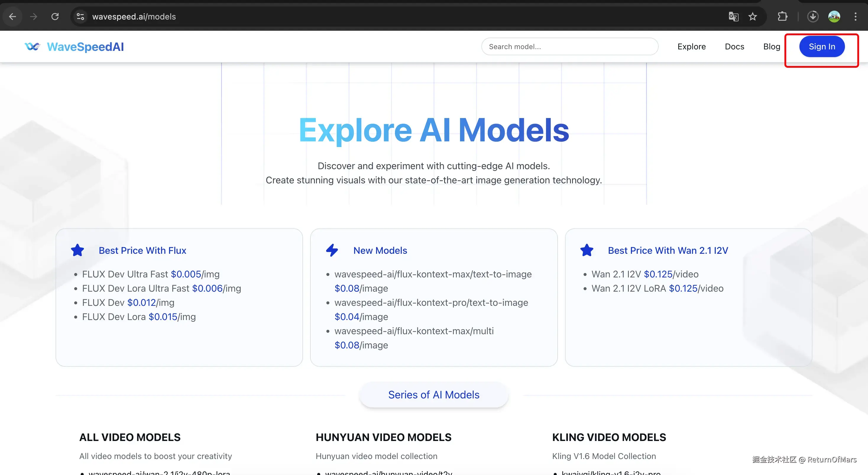Image resolution: width=868 pixels, height=475 pixels.
Task: Open the Docs navigation item
Action: pyautogui.click(x=734, y=46)
